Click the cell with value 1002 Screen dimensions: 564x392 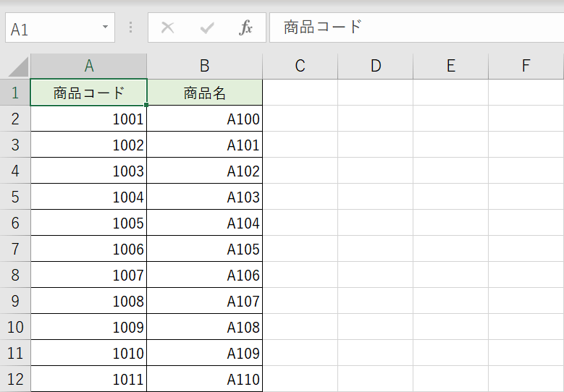[x=89, y=145]
